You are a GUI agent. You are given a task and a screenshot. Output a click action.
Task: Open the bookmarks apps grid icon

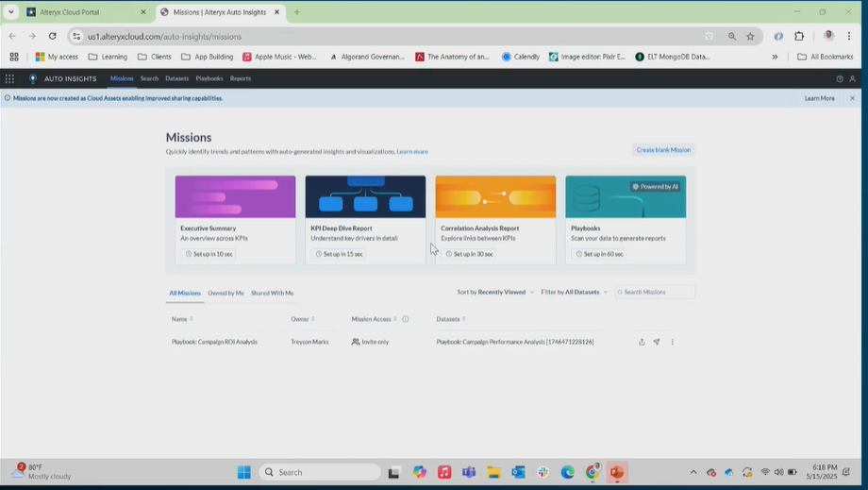14,57
